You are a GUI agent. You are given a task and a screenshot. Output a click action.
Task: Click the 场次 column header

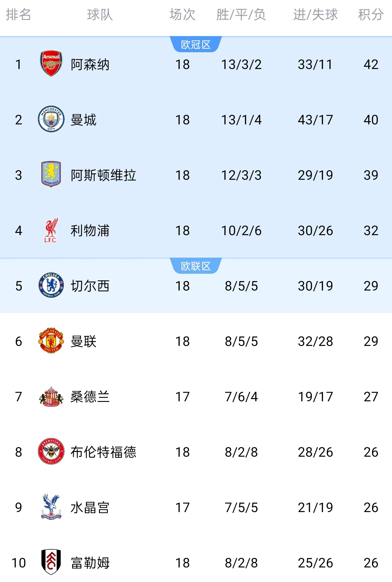[183, 15]
